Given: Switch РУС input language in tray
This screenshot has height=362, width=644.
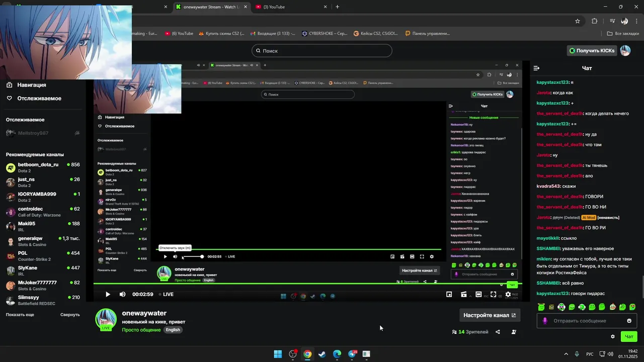Looking at the screenshot, I should click(590, 354).
